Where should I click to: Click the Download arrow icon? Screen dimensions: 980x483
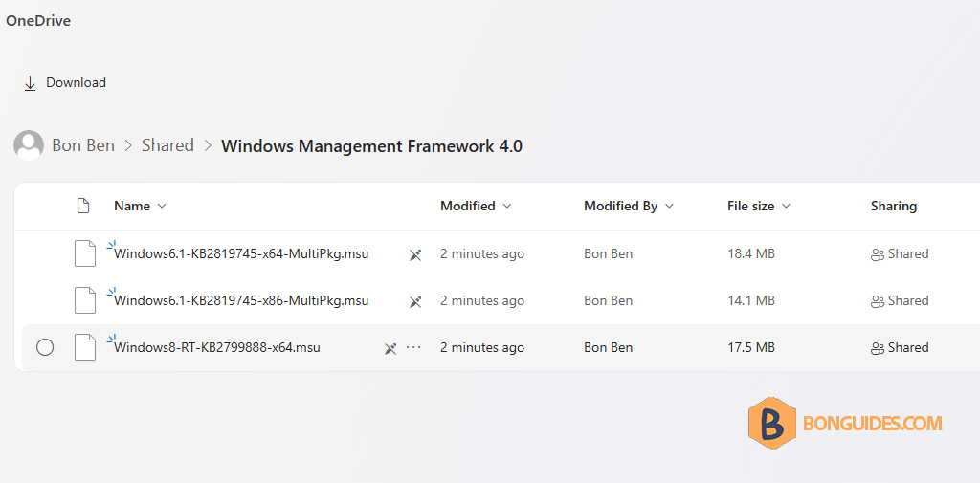tap(30, 83)
